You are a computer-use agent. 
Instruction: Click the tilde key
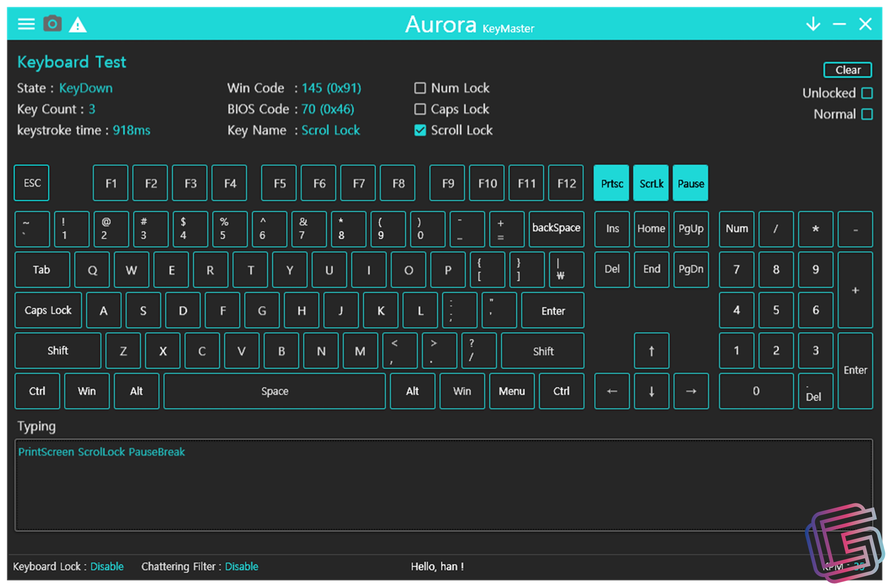(32, 229)
